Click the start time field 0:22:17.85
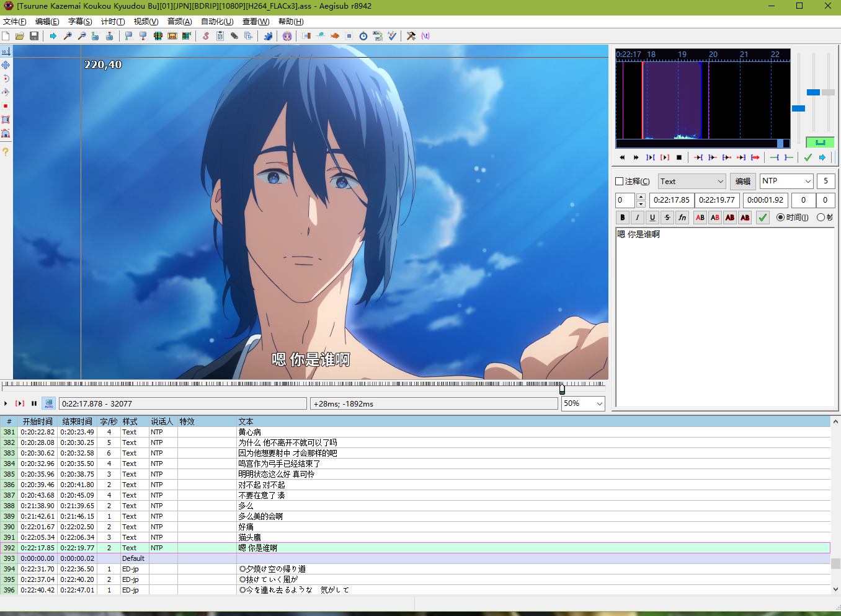841x616 pixels. click(x=672, y=200)
